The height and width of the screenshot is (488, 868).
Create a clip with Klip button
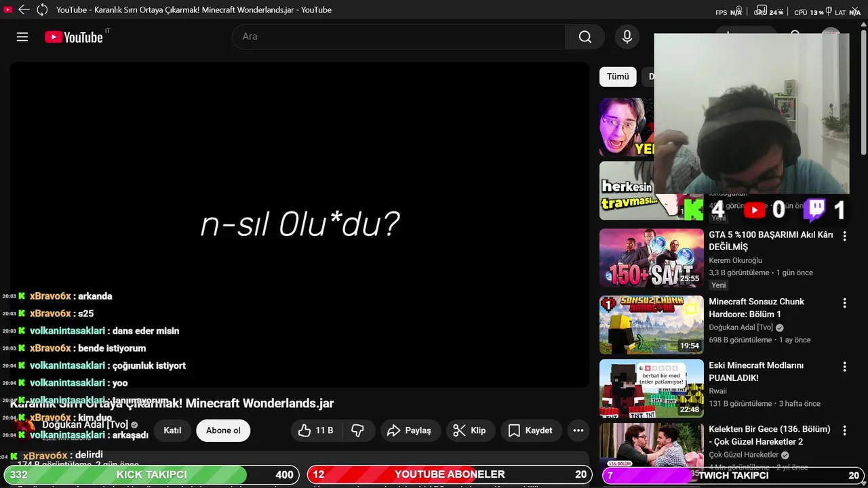470,430
